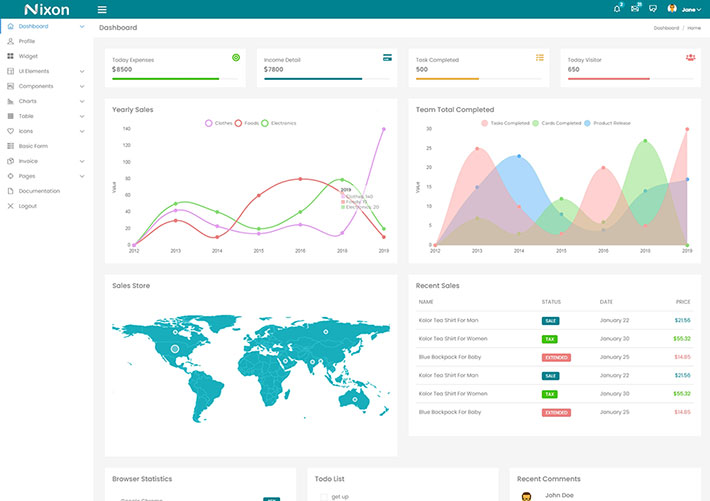
Task: Check the 'get up' todo checkbox
Action: coord(323,496)
